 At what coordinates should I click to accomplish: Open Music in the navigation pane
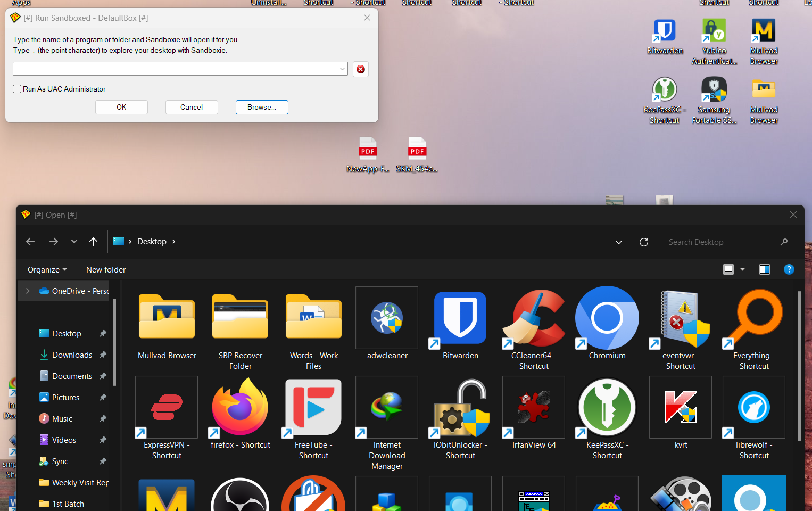click(62, 419)
